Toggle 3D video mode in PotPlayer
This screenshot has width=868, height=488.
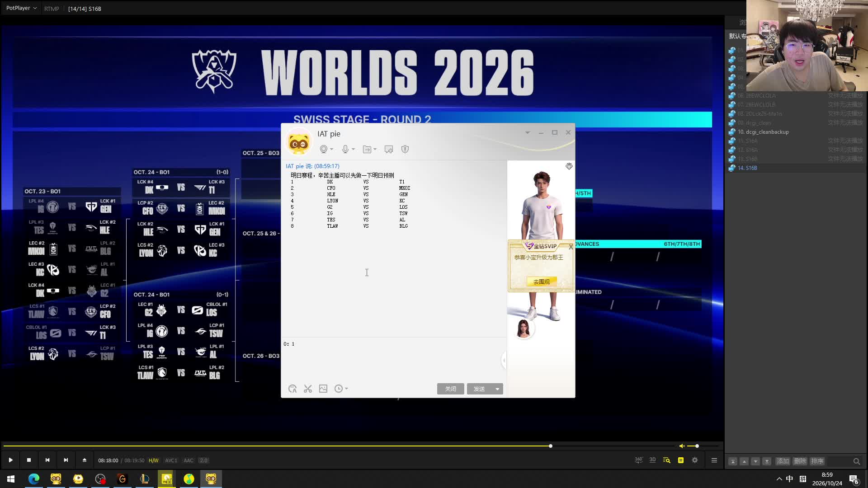[652, 460]
